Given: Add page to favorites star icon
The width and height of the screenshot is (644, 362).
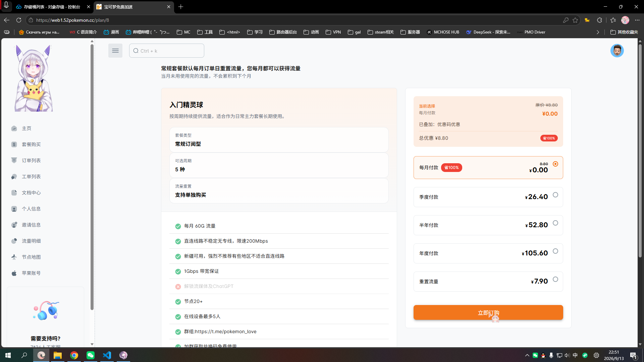Looking at the screenshot, I should (x=576, y=20).
